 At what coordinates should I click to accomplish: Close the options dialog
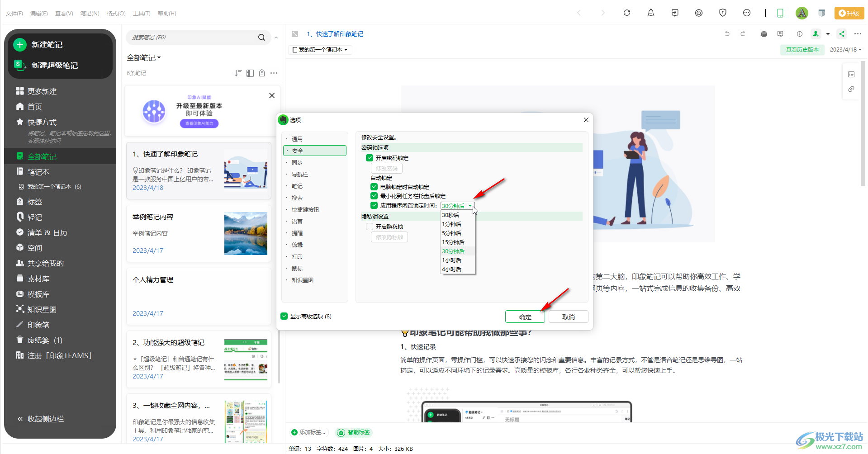[x=586, y=120]
